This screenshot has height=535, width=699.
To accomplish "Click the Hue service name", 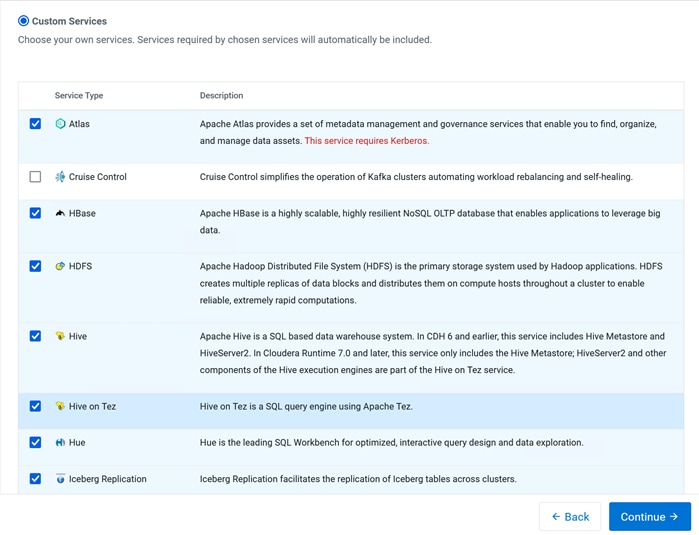I will click(x=77, y=442).
